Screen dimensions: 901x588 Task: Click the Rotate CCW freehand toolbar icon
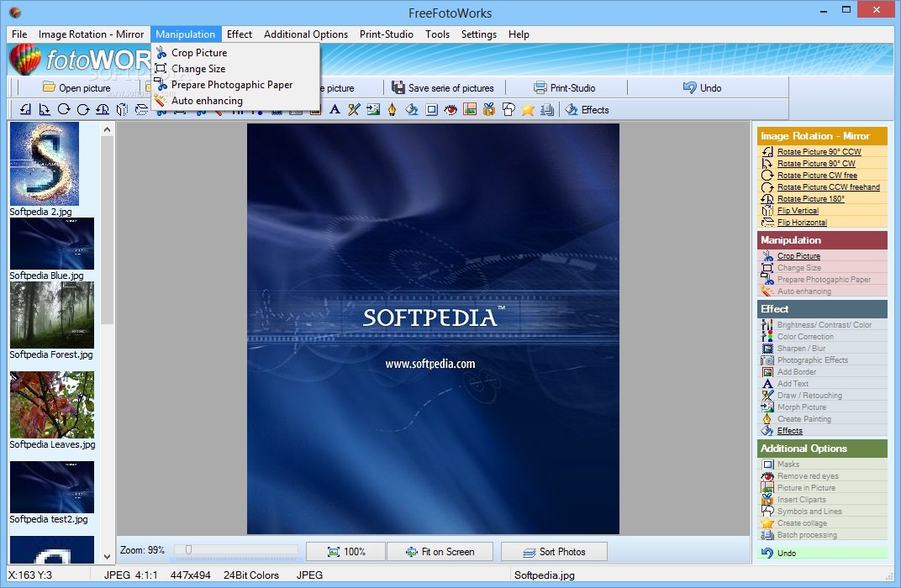coord(83,109)
